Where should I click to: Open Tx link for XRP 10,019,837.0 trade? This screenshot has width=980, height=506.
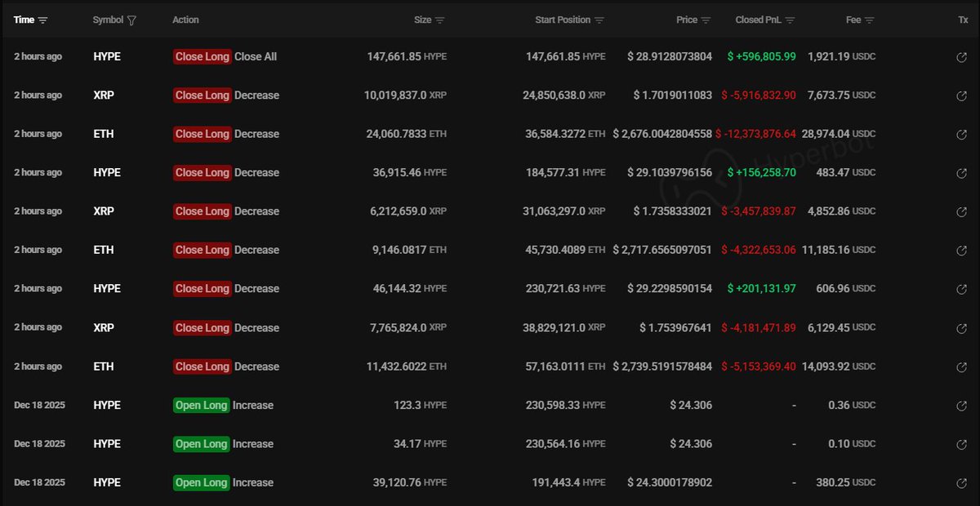[x=961, y=95]
